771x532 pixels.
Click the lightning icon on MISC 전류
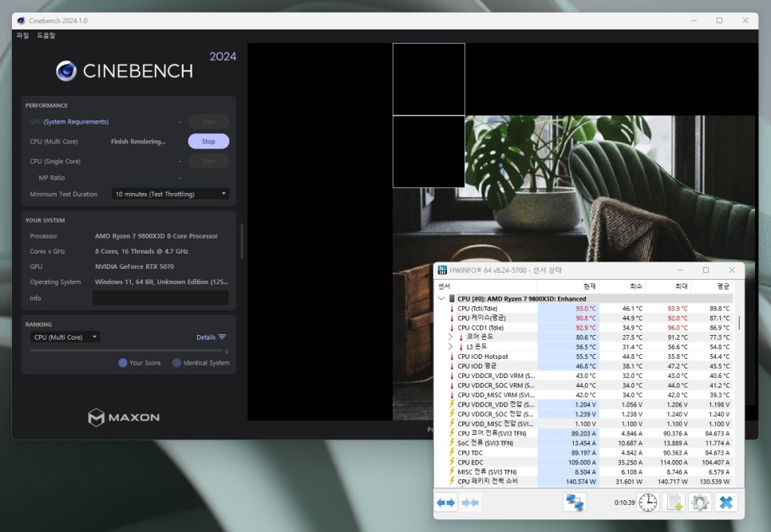(x=452, y=471)
